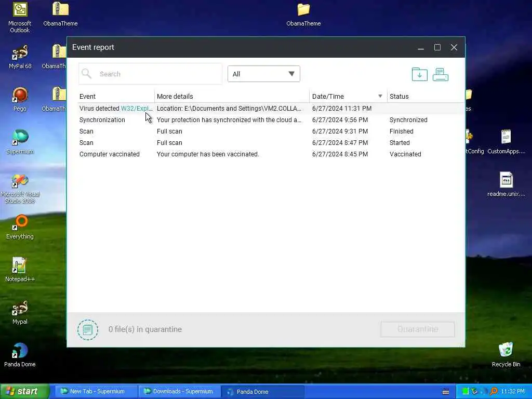Image resolution: width=532 pixels, height=399 pixels.
Task: Open the Windows start button
Action: coord(25,392)
